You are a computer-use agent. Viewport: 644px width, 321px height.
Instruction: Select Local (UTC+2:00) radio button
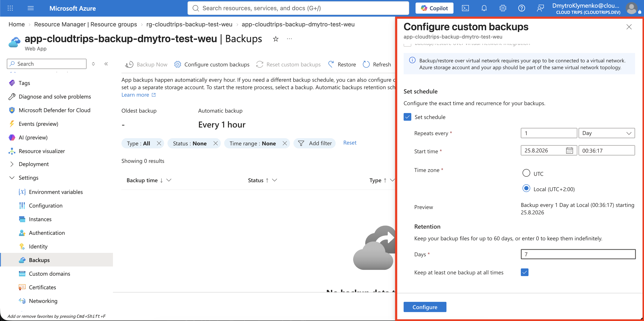pos(526,188)
